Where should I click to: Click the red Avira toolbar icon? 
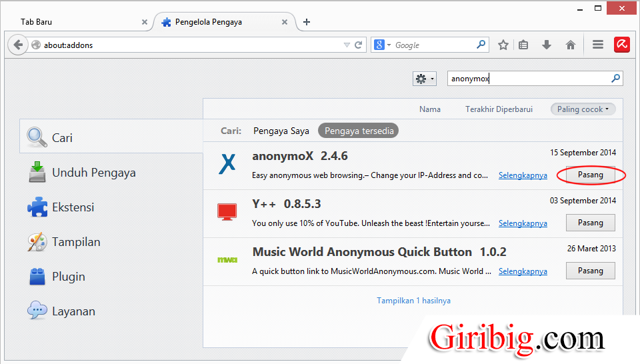click(621, 45)
